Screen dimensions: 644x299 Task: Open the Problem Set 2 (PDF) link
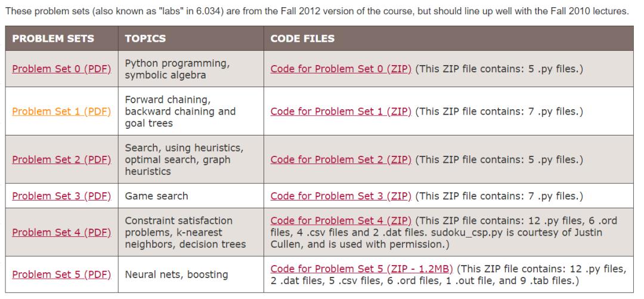[x=61, y=159]
